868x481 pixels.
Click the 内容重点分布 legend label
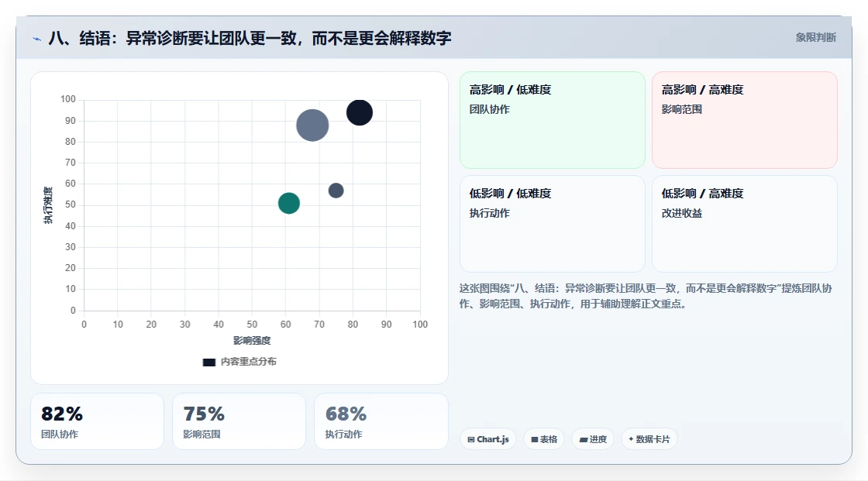pyautogui.click(x=248, y=362)
